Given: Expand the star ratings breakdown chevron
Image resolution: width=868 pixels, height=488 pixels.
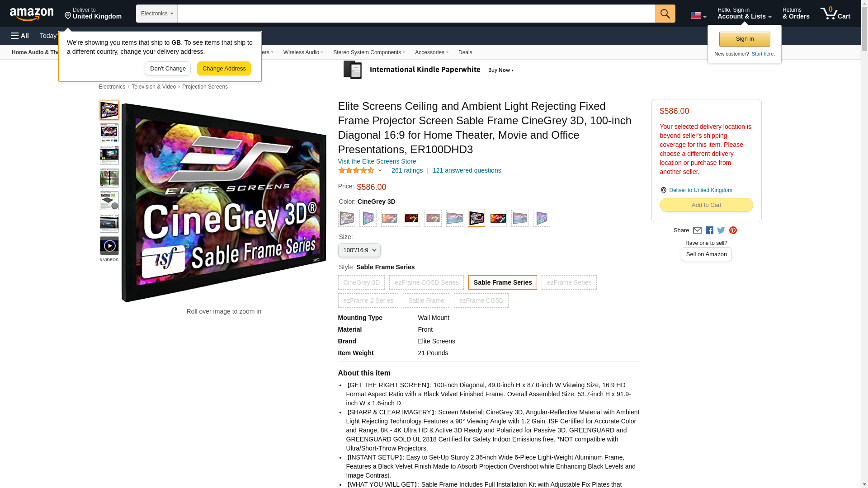Looking at the screenshot, I should click(380, 171).
